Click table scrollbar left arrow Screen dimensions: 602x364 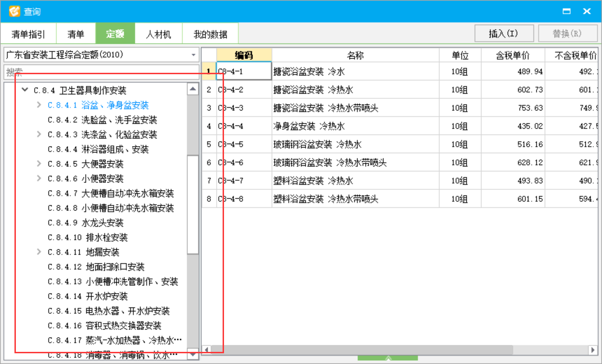206,350
